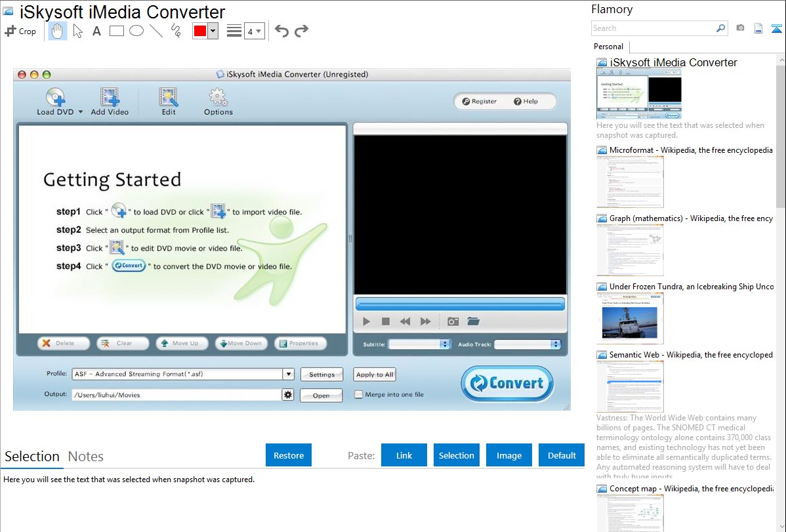Click the Add Video icon

click(110, 97)
